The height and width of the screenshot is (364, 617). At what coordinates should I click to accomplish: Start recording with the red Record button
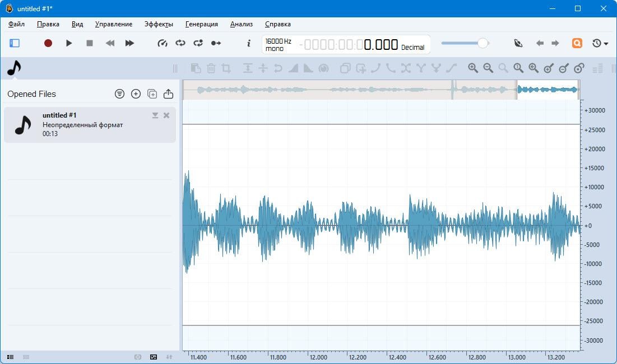pos(48,43)
